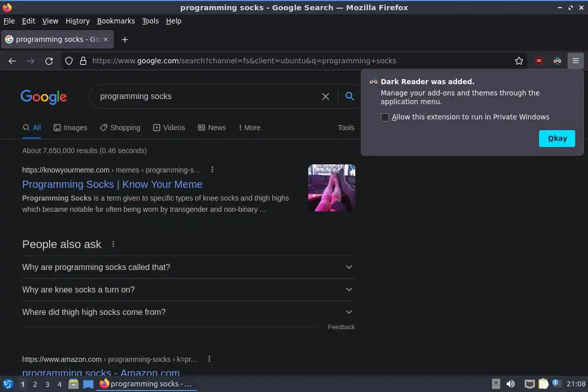Image resolution: width=588 pixels, height=392 pixels.
Task: Open the network icon in the tray
Action: [529, 384]
